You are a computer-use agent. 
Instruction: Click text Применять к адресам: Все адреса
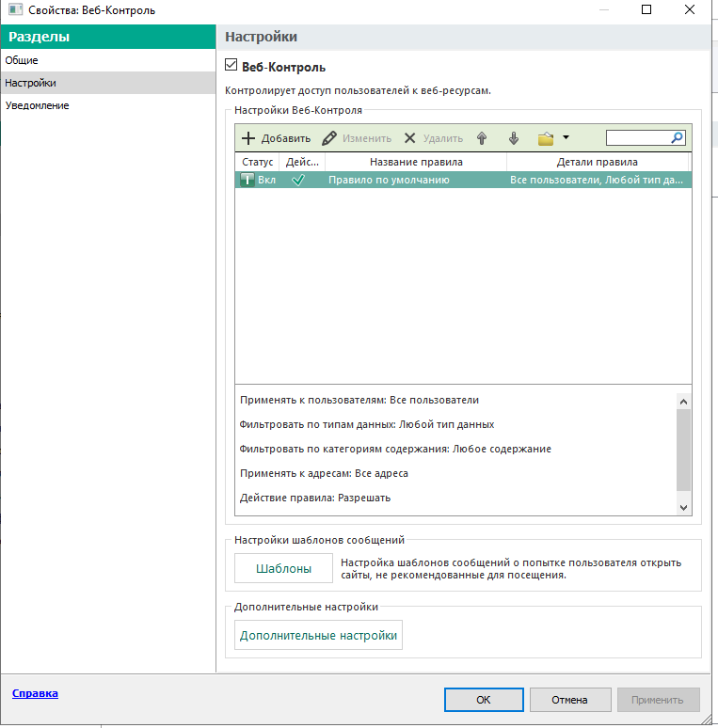pyautogui.click(x=324, y=473)
